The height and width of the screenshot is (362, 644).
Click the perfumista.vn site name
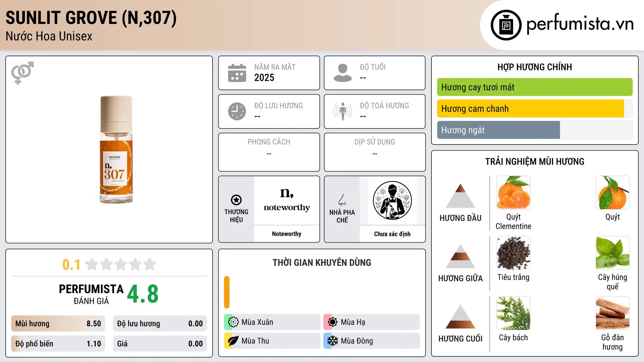coord(580,24)
